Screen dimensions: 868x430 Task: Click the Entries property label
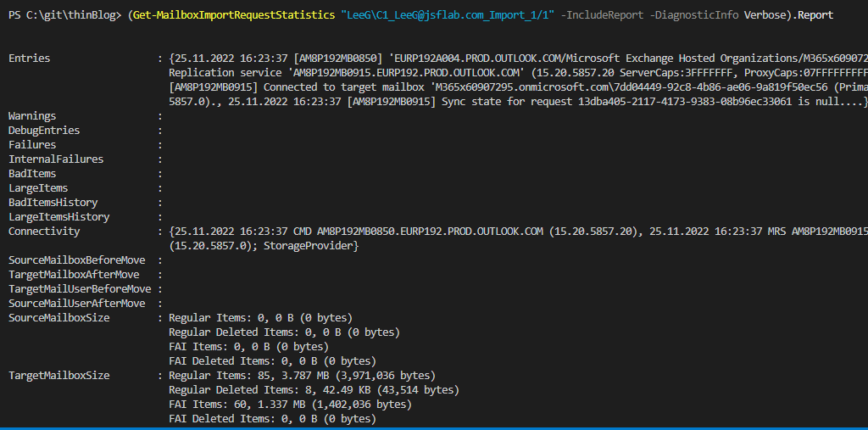[30, 59]
